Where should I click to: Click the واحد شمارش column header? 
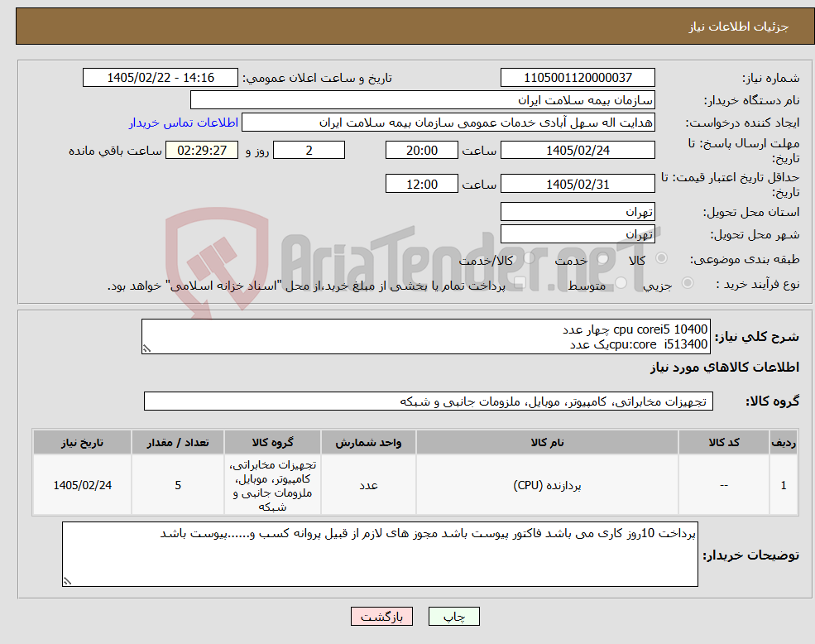pyautogui.click(x=368, y=442)
